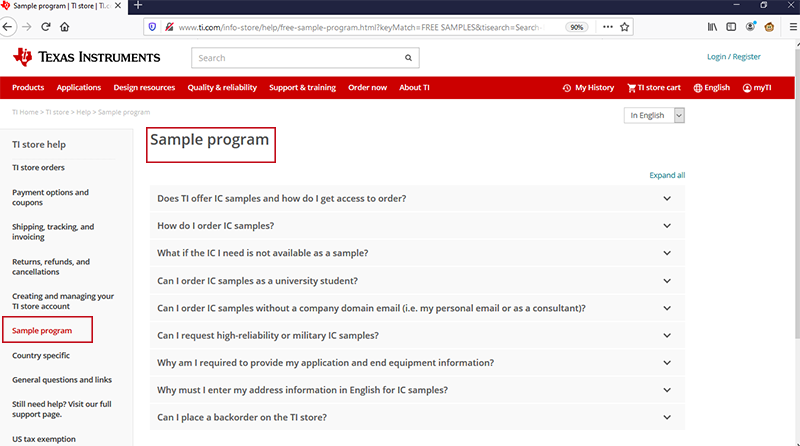Screen dimensions: 800x446
Task: Toggle the sidebar view icon
Action: coord(731,27)
